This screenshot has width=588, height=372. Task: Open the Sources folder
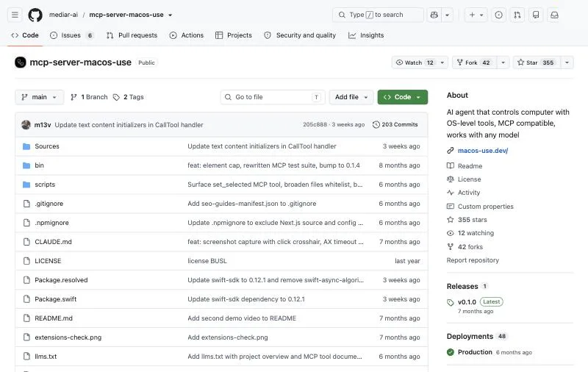(x=47, y=146)
